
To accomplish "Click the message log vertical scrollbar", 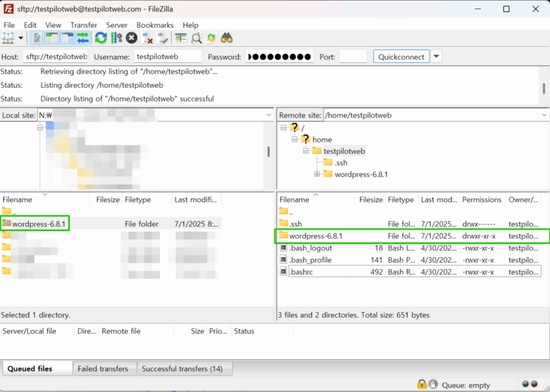I will (x=544, y=88).
